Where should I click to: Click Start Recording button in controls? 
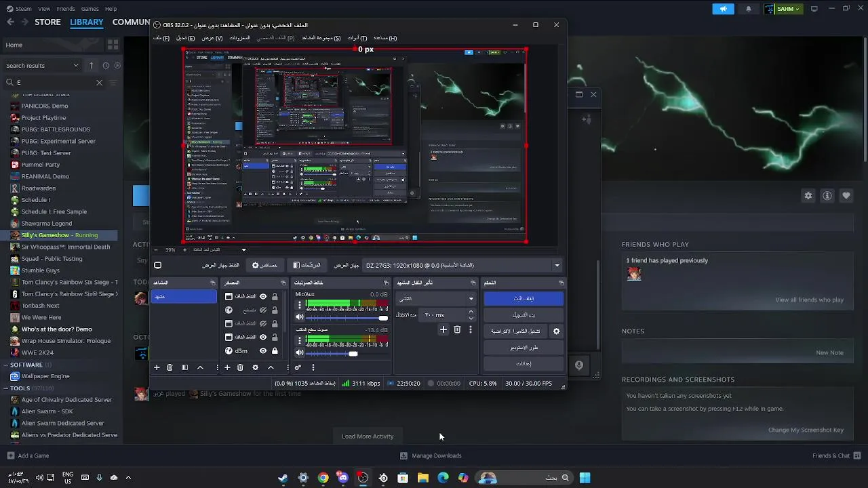coord(524,315)
